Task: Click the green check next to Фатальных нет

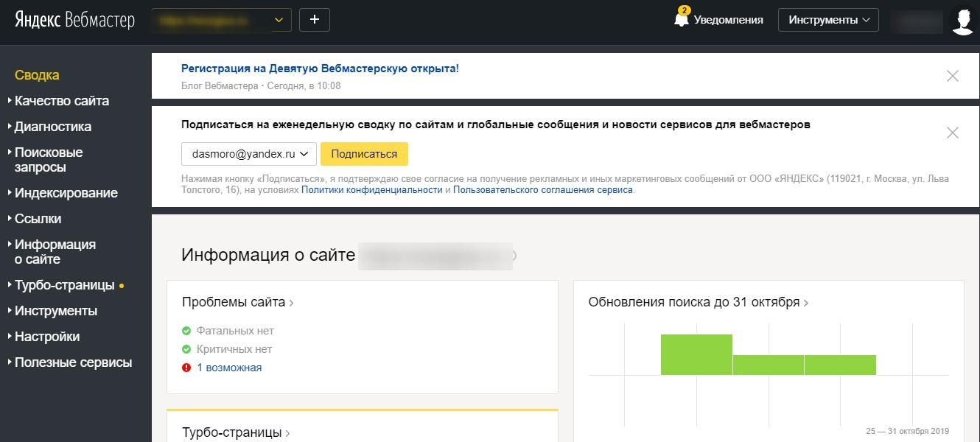Action: [186, 331]
